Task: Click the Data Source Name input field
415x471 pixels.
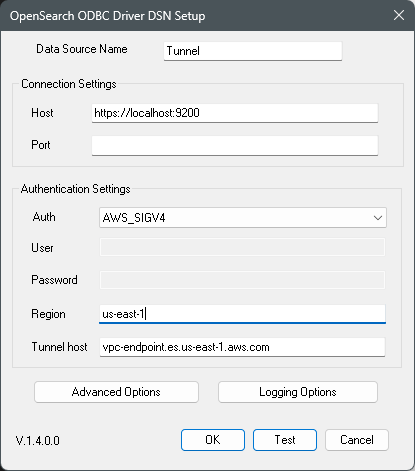Action: click(253, 51)
